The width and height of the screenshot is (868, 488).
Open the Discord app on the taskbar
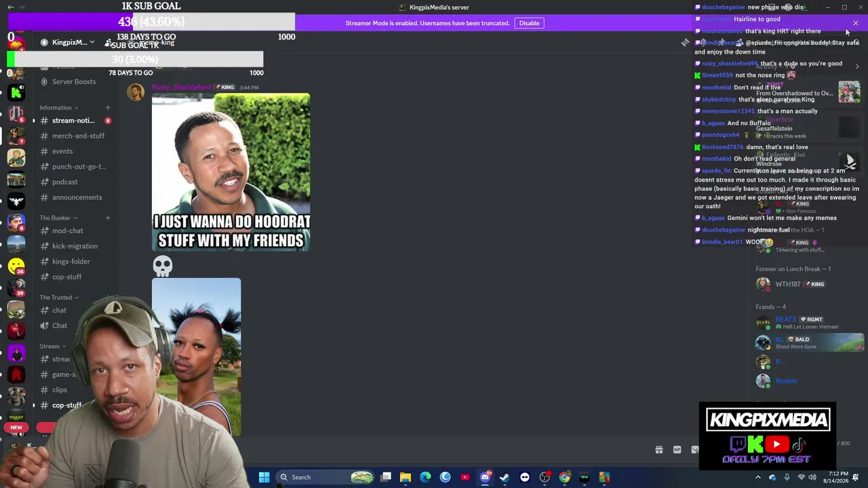(485, 477)
